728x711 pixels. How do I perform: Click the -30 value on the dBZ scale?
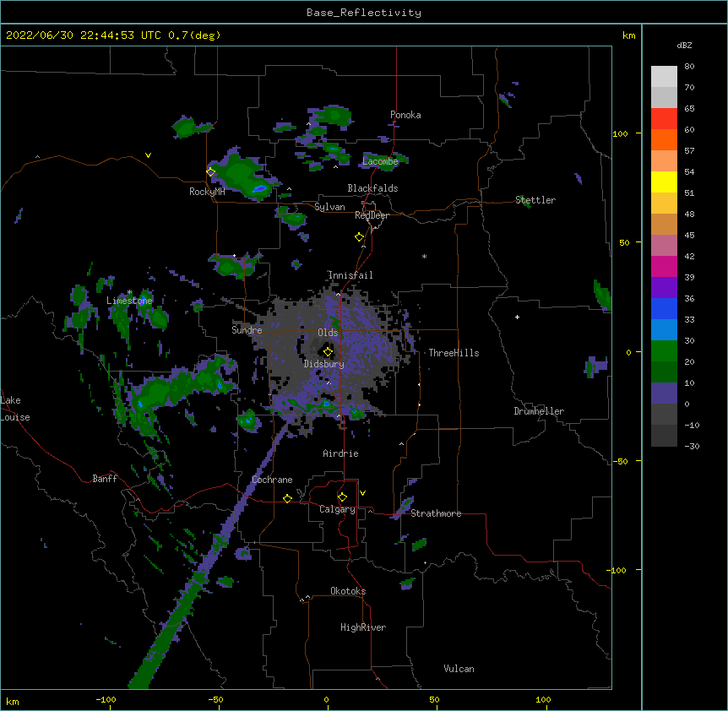tap(692, 446)
